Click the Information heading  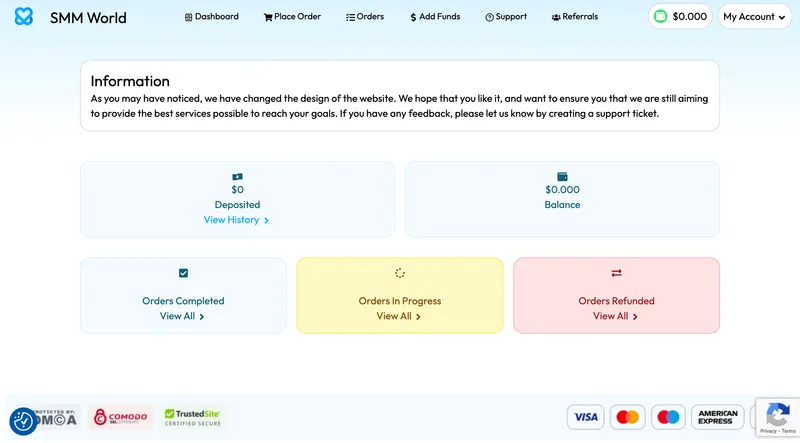pos(130,81)
